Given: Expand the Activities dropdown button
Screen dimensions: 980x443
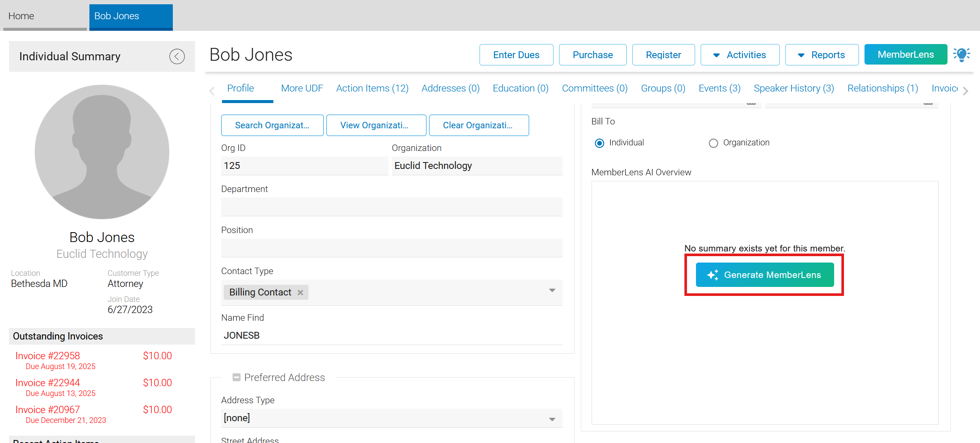Looking at the screenshot, I should coord(740,55).
